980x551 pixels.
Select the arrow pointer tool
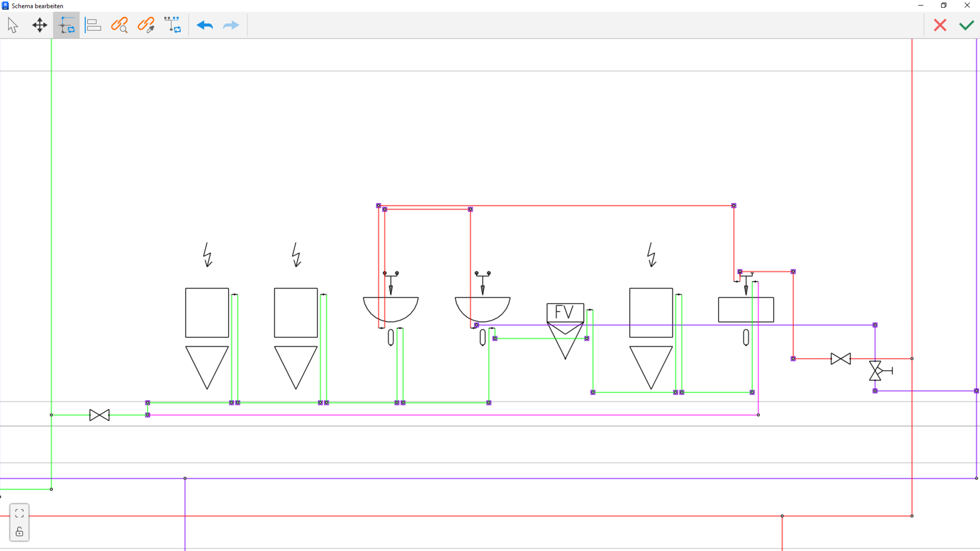coord(13,25)
